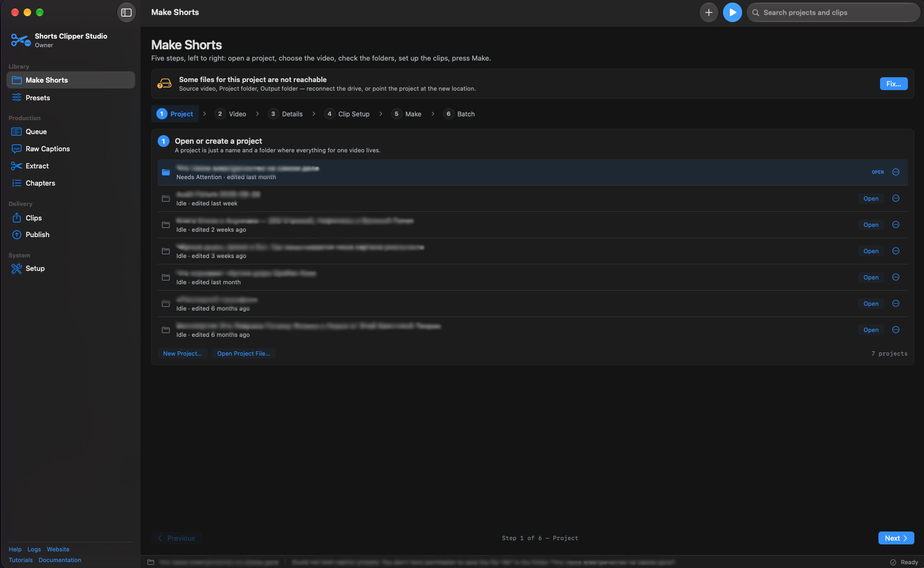This screenshot has width=924, height=568.
Task: Switch to the Make step tab
Action: tap(407, 114)
